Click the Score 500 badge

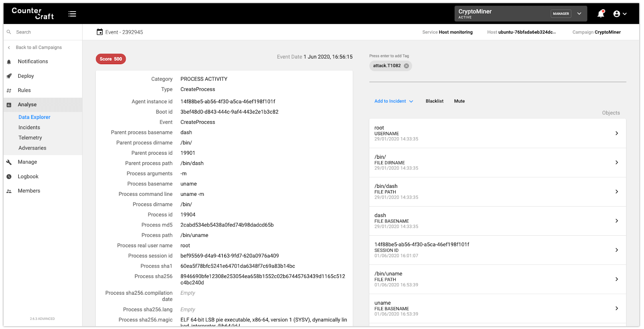(x=111, y=59)
